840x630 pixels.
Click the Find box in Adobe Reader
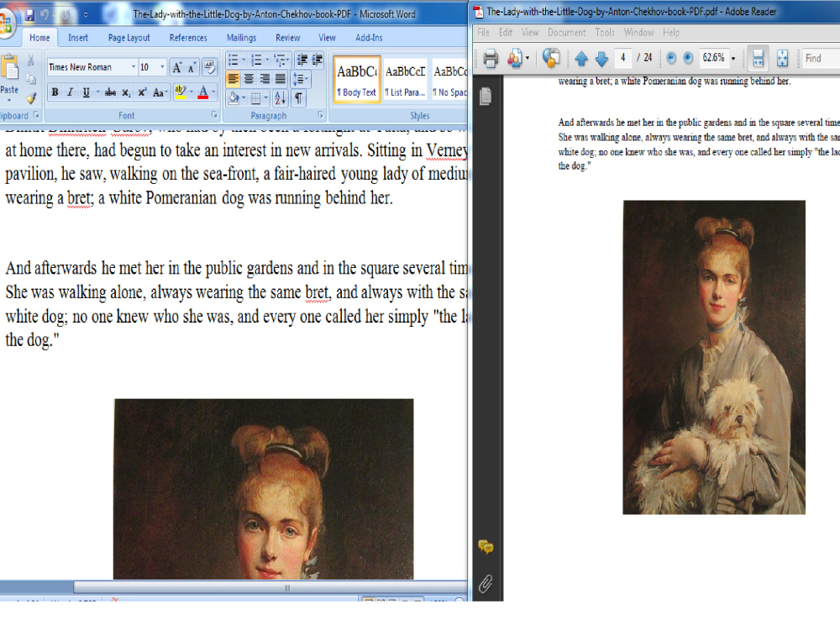point(820,58)
